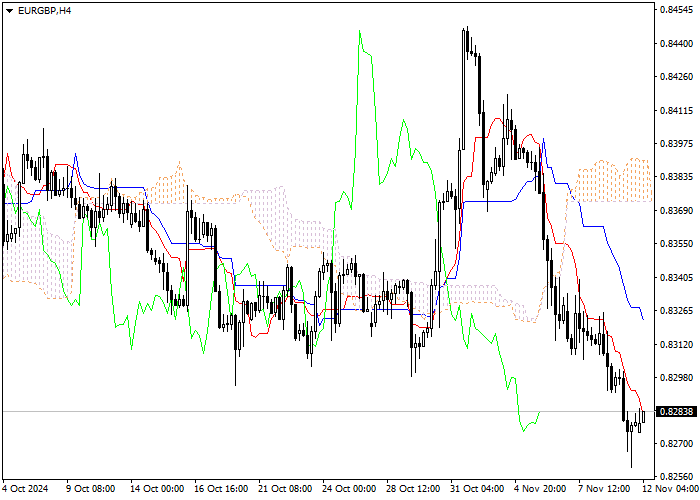Click the 4 Nov 20:00 time label
This screenshot has width=700, height=500.
click(x=540, y=489)
